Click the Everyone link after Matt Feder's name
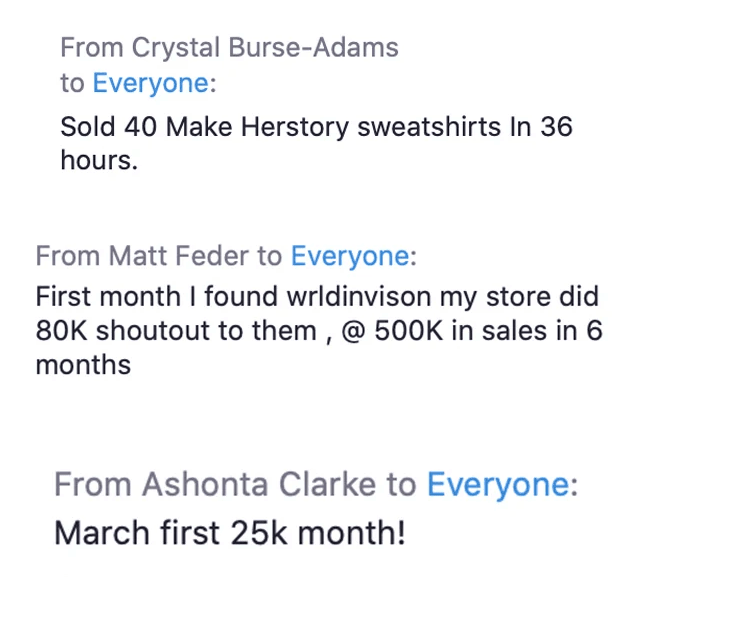The height and width of the screenshot is (638, 737). click(349, 257)
